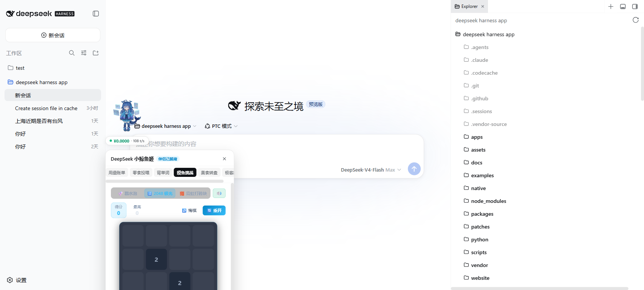This screenshot has height=290, width=644.
Task: Select the 摸鱼挑战 tab
Action: pos(185,173)
